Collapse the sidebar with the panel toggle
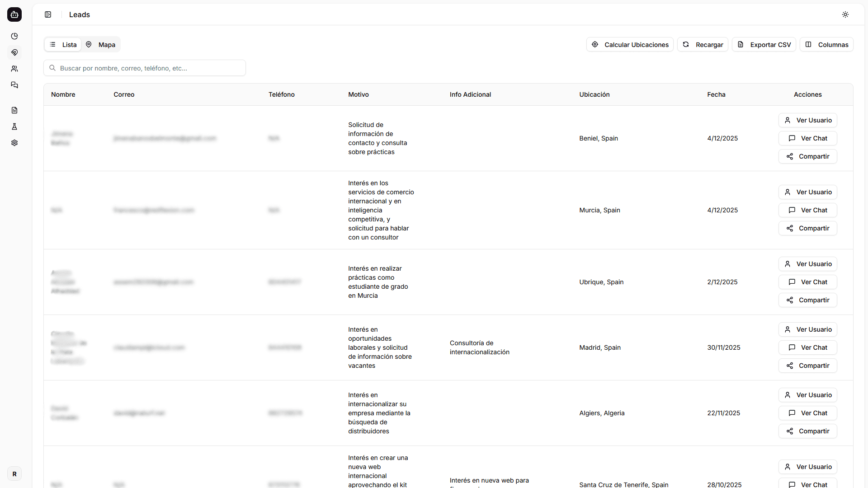Viewport: 868px width, 488px height. [48, 14]
